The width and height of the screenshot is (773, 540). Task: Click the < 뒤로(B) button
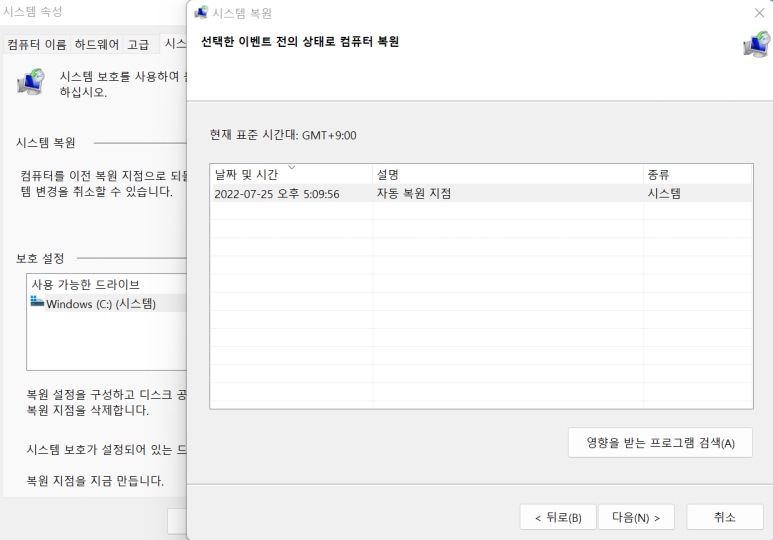click(x=558, y=517)
